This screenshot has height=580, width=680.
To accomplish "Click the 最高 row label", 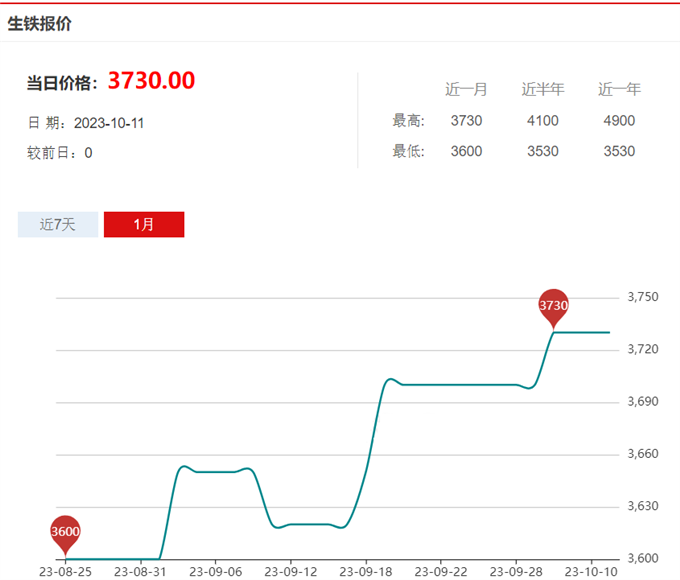I will (x=409, y=121).
